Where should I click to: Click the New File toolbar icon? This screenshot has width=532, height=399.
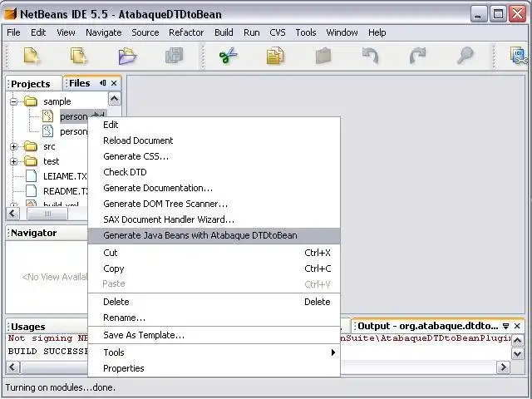32,56
